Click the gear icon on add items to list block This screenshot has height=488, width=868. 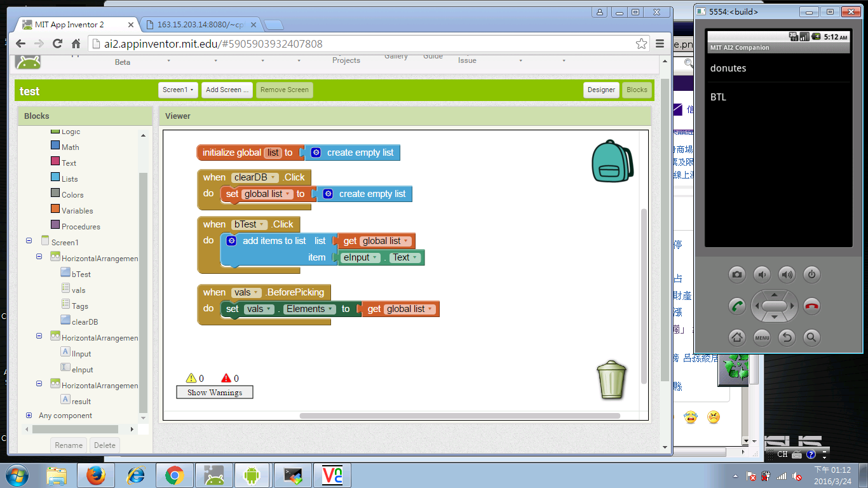231,241
